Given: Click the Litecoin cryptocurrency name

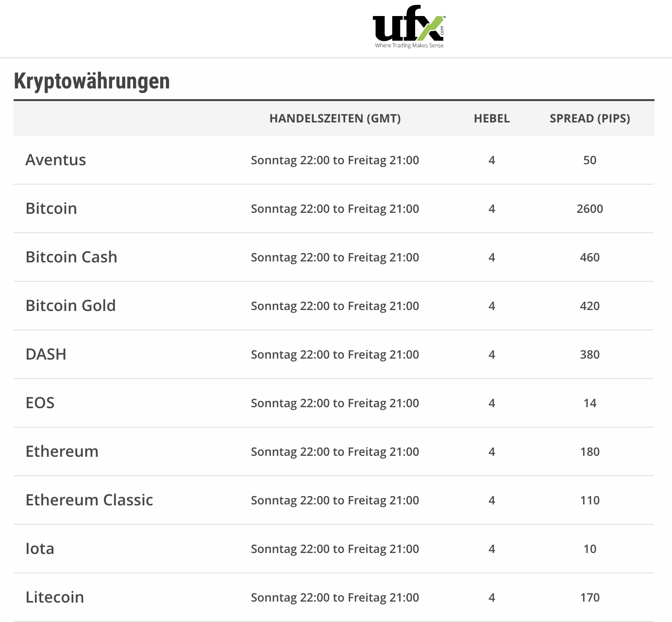Looking at the screenshot, I should [x=55, y=597].
